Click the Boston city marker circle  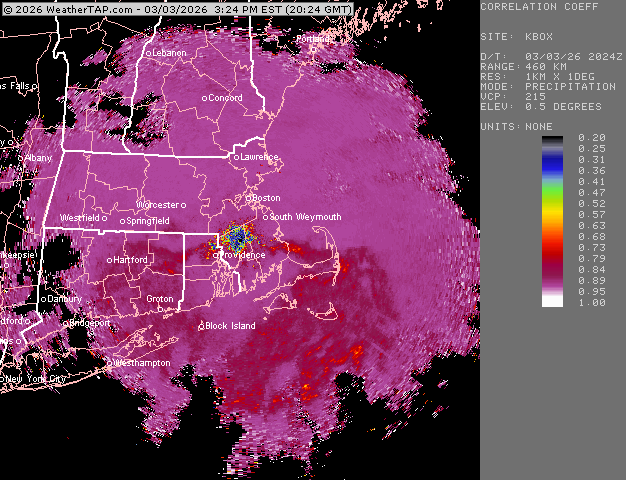tap(250, 198)
